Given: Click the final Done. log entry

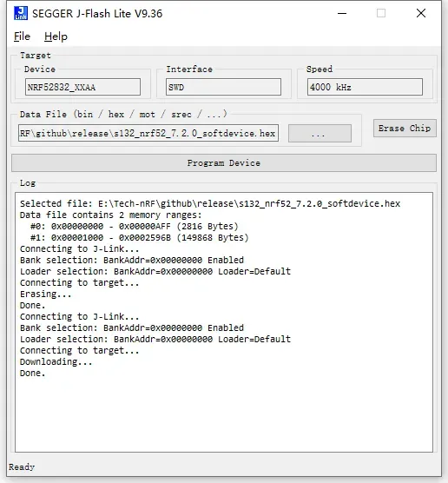Looking at the screenshot, I should pos(33,373).
